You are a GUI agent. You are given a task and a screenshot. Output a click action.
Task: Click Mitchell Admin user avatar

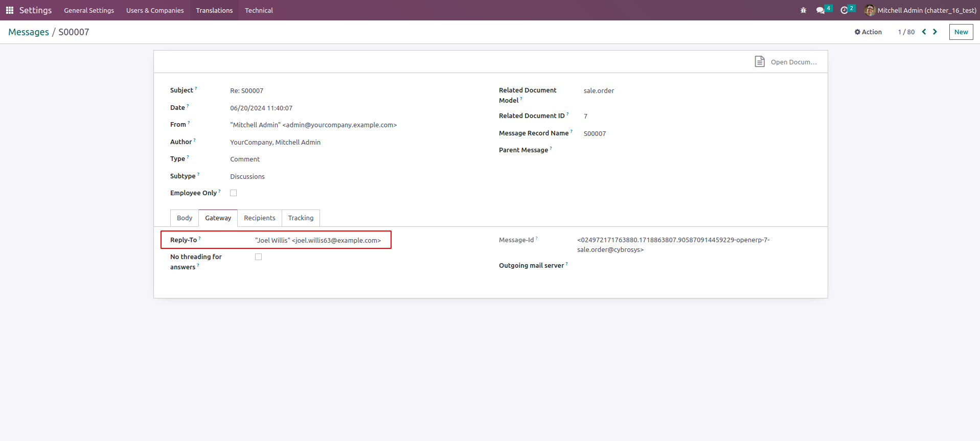pyautogui.click(x=870, y=10)
